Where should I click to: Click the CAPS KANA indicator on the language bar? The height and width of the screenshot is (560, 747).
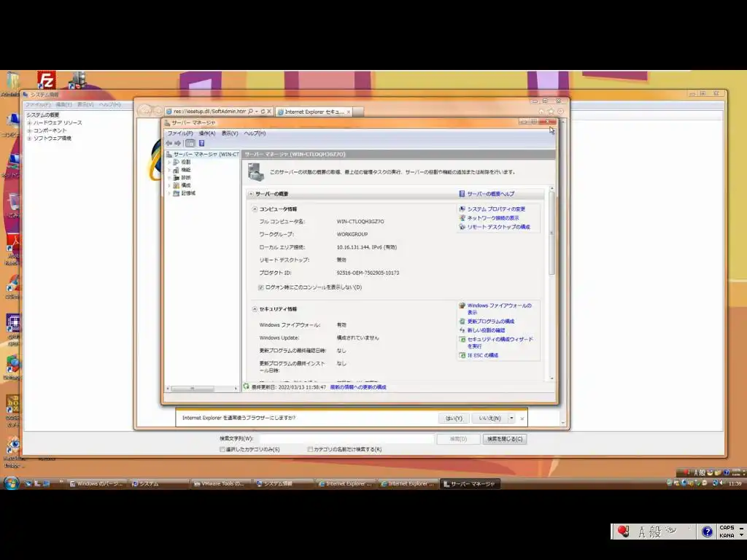tap(727, 532)
